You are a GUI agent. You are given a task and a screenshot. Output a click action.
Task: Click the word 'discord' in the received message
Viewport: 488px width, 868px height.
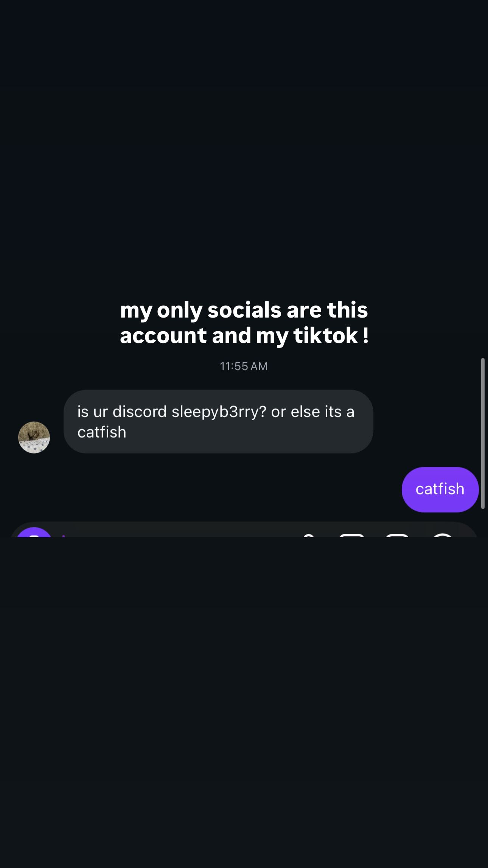tap(140, 412)
